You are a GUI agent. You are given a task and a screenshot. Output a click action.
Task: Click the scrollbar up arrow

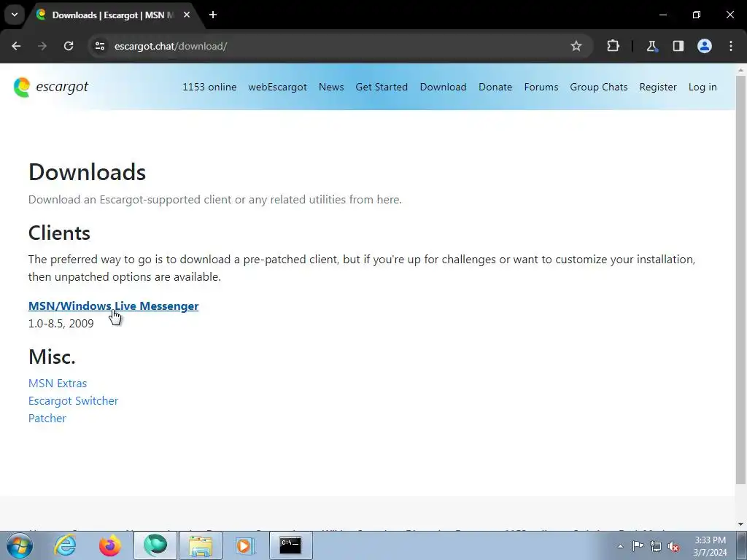741,69
